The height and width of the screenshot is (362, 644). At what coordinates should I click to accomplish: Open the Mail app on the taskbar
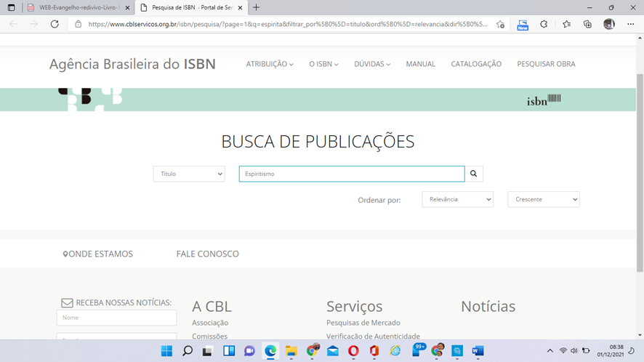pos(333,351)
